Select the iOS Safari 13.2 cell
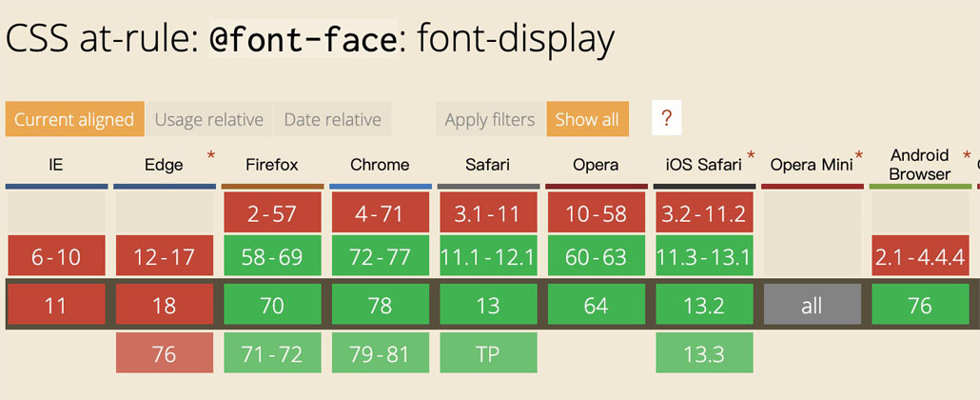The width and height of the screenshot is (980, 400). click(704, 304)
